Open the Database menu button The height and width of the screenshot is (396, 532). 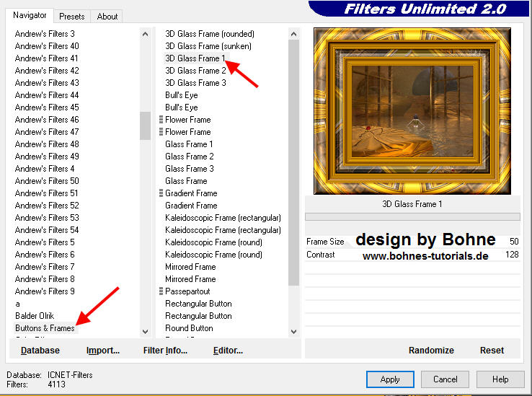point(40,351)
